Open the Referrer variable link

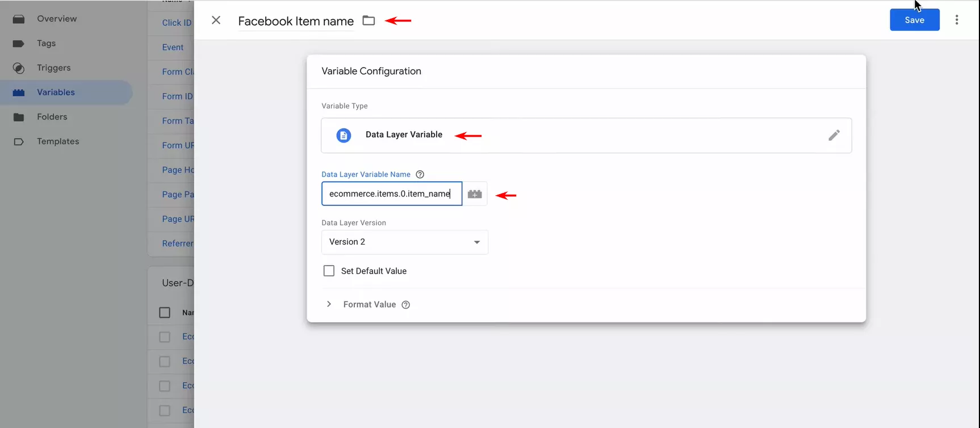click(178, 243)
